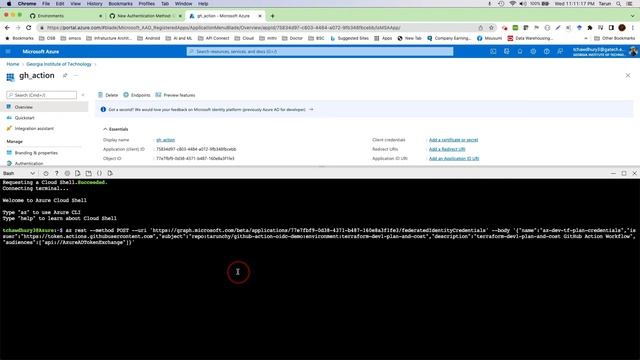Image resolution: width=640 pixels, height=360 pixels.
Task: Open Cloud Shell help question mark
Action: click(x=57, y=173)
